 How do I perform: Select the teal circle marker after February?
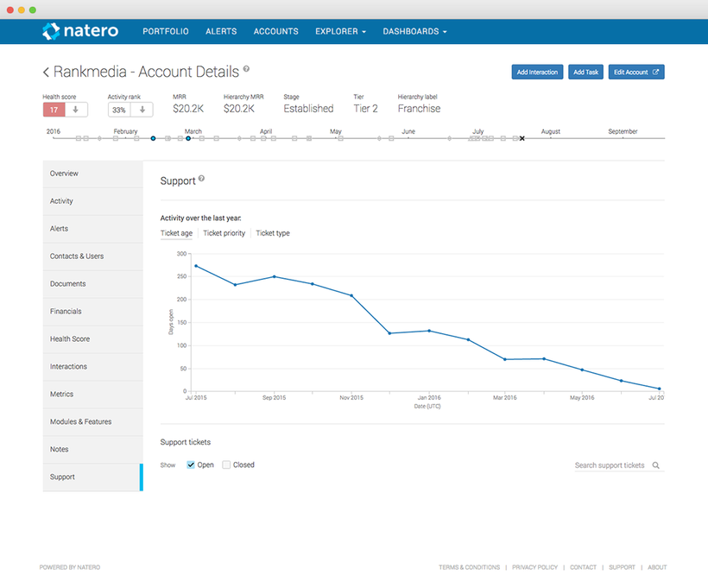click(153, 139)
